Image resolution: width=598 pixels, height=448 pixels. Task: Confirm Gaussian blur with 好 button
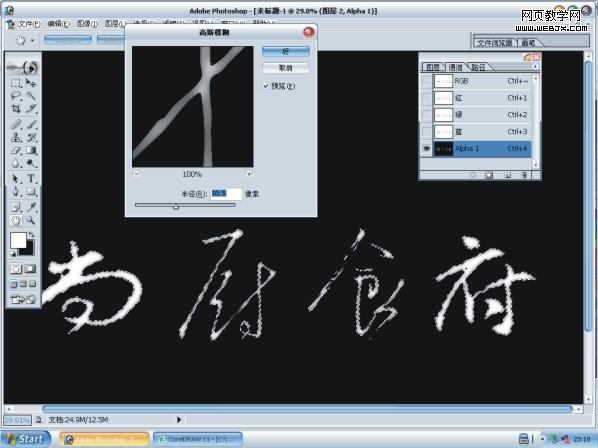285,51
